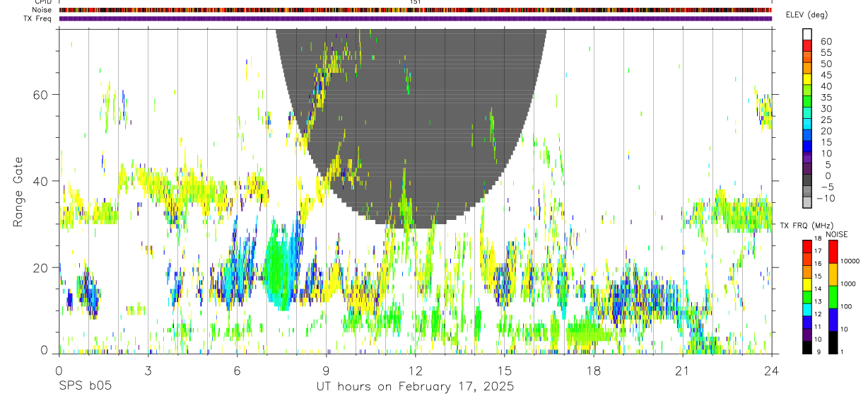
Task: Click the 'Noise' row label at top left
Action: [x=42, y=10]
